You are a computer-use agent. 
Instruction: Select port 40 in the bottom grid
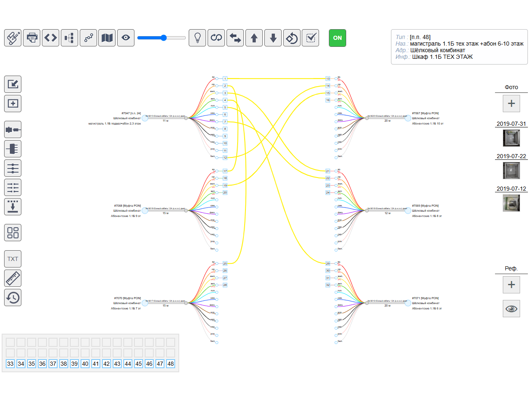pos(85,364)
